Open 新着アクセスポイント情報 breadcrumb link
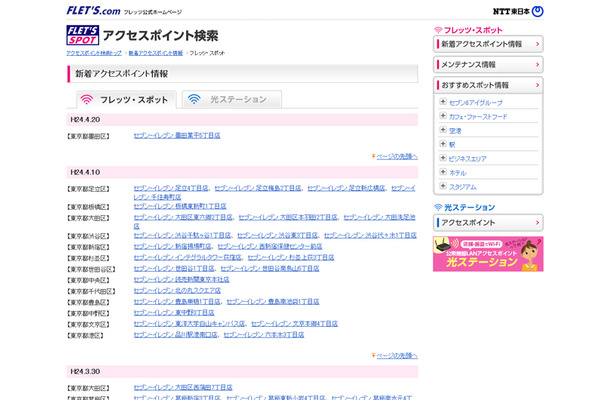 click(156, 53)
